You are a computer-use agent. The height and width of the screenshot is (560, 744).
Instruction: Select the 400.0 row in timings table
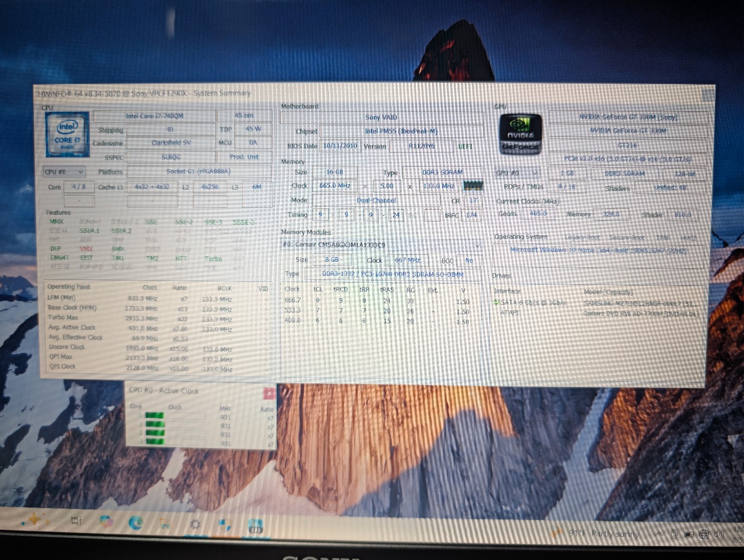point(377,321)
